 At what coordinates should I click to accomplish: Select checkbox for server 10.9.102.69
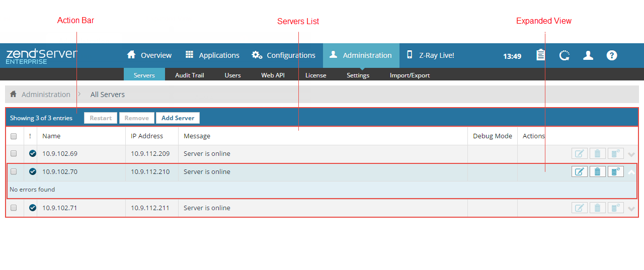coord(14,154)
